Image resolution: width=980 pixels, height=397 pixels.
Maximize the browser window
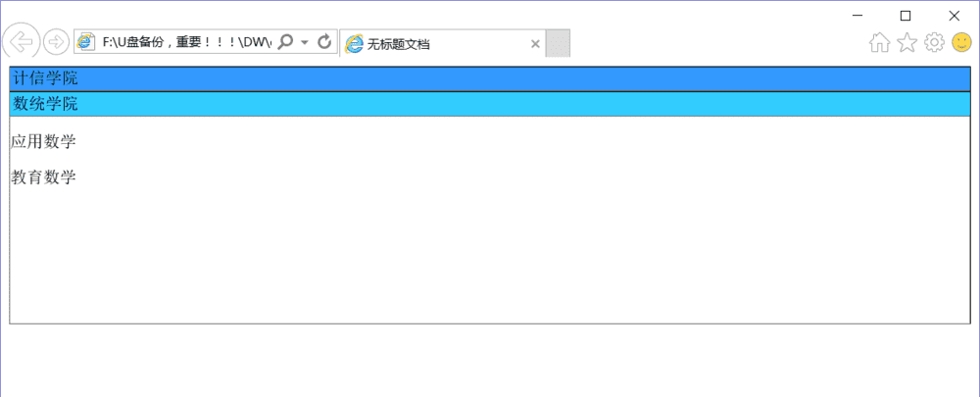tap(905, 16)
